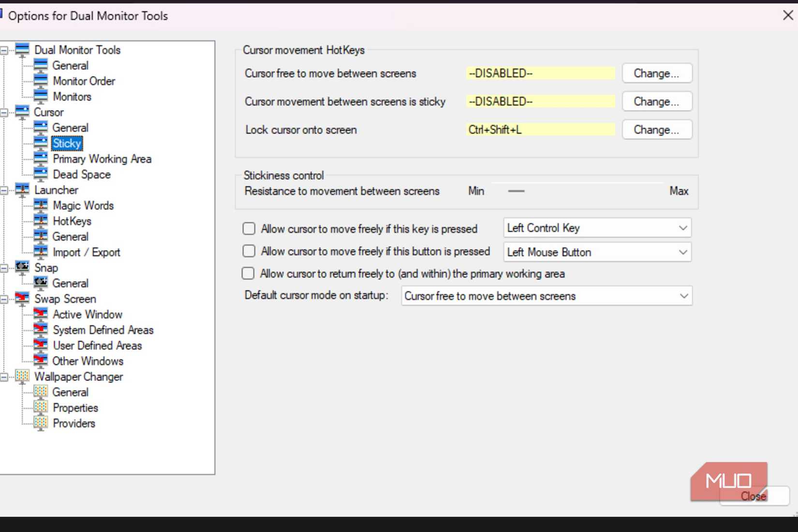Collapse the Cursor tree branch
The height and width of the screenshot is (532, 798).
point(4,112)
